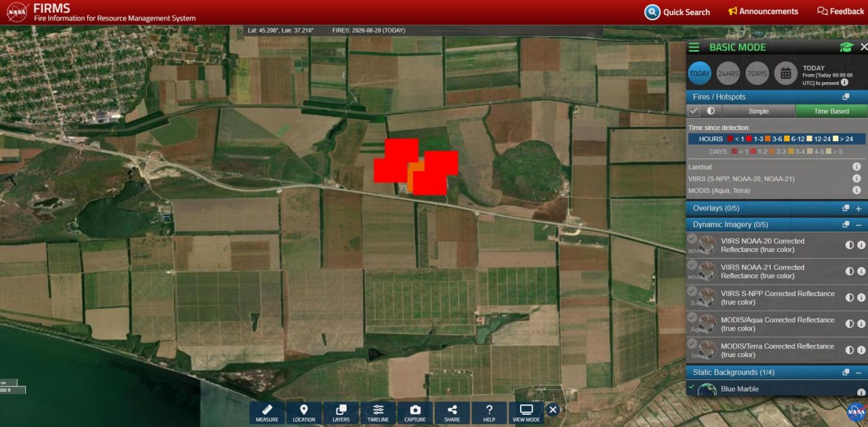Show info for MODIS/Aqua imagery

click(861, 324)
